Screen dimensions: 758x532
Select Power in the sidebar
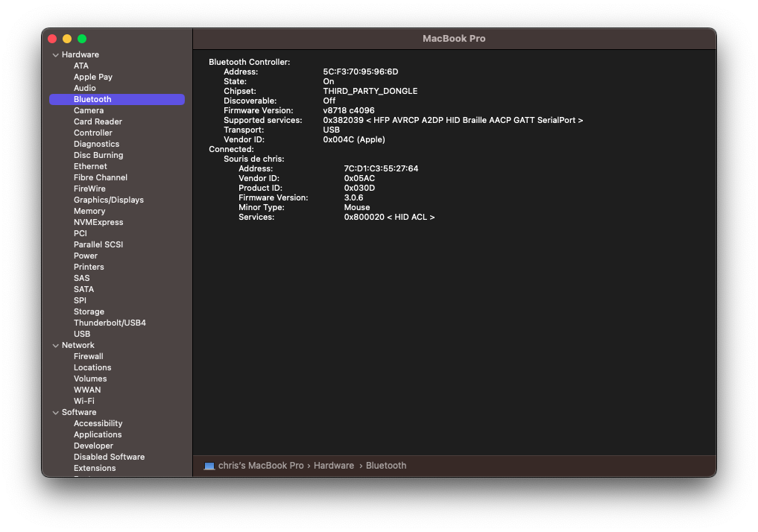click(86, 256)
